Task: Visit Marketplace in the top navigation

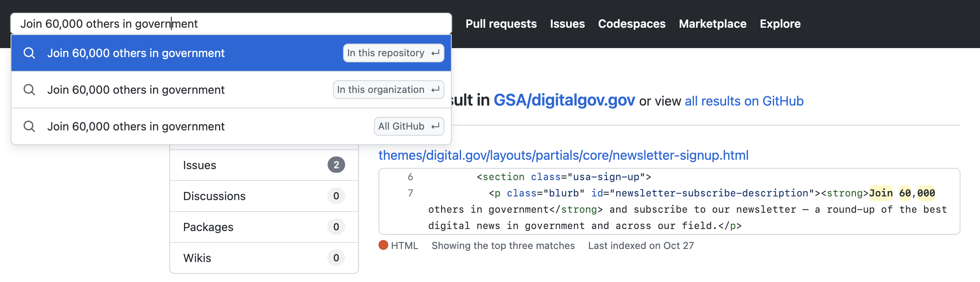Action: [713, 24]
